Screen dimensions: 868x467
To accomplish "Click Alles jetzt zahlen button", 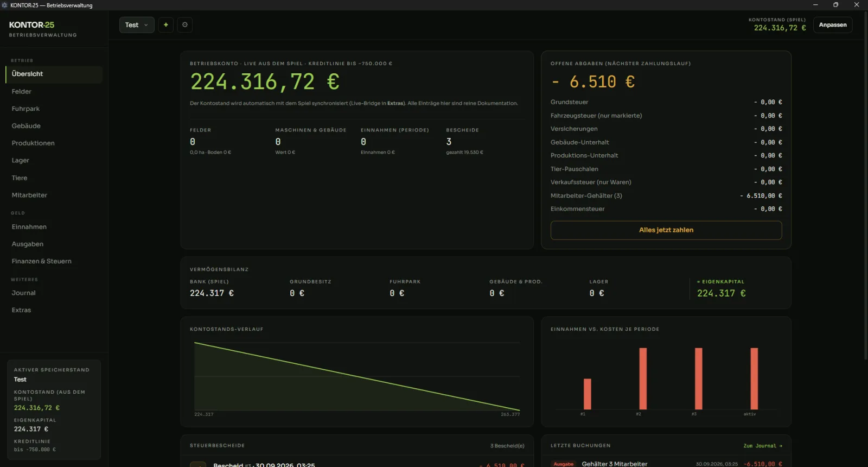I will 666,230.
